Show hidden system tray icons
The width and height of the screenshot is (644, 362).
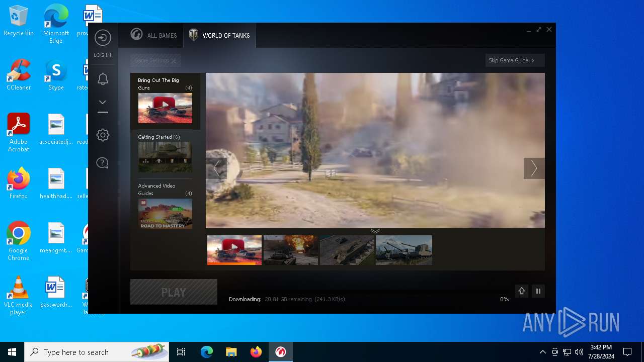click(x=542, y=352)
